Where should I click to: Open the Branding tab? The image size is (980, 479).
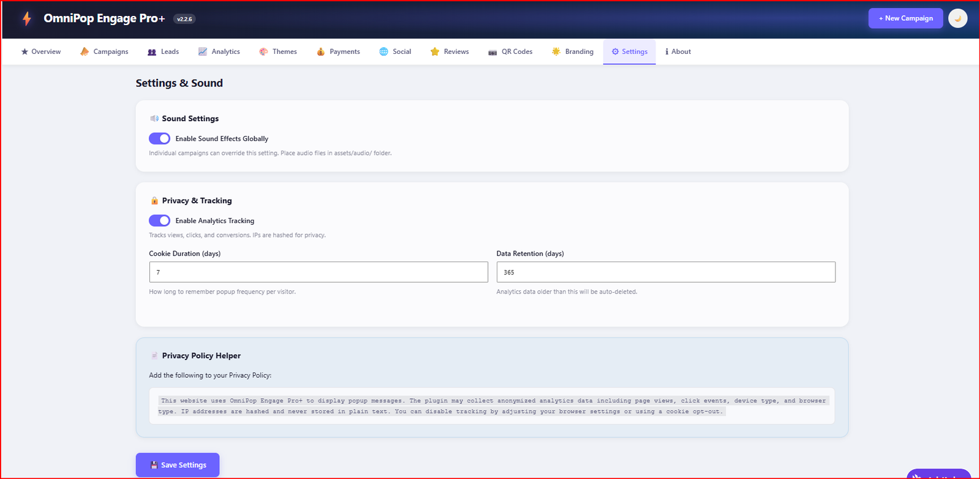pos(573,52)
